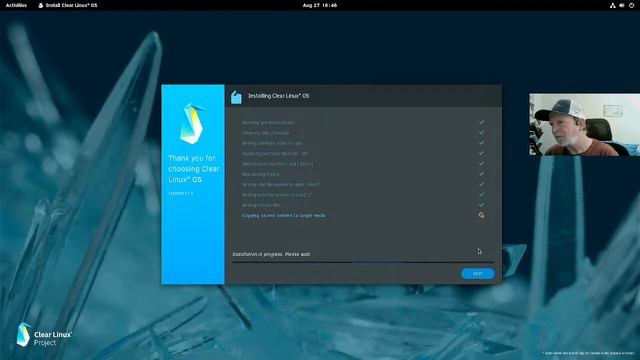The height and width of the screenshot is (360, 640).
Task: Click the spinning in-progress icon for Copying cached content
Action: (481, 215)
